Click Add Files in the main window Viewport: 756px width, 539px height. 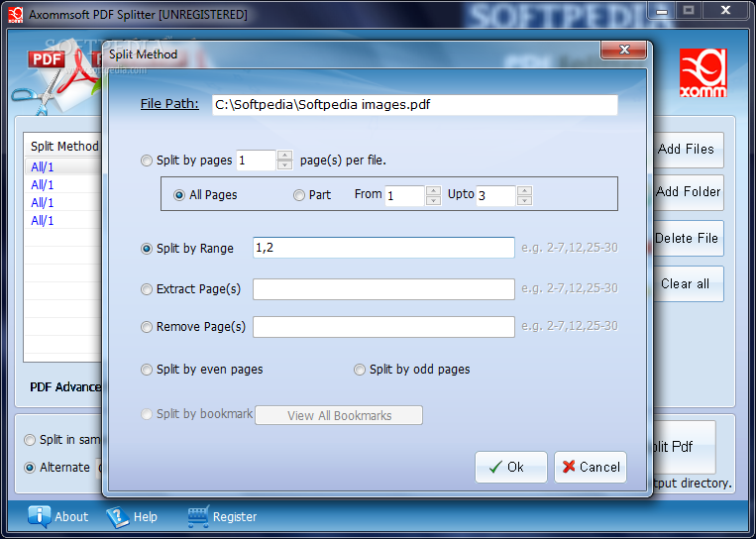(x=688, y=150)
